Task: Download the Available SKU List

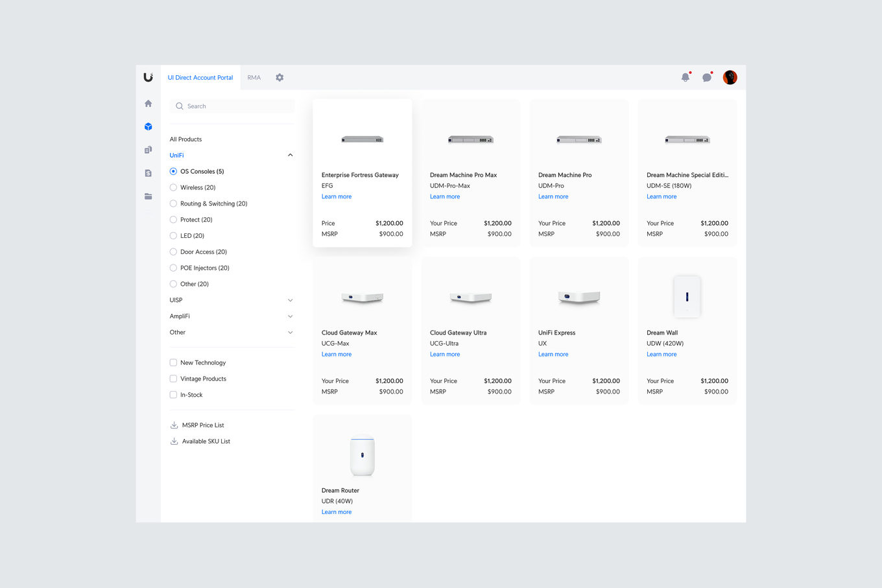Action: click(206, 441)
